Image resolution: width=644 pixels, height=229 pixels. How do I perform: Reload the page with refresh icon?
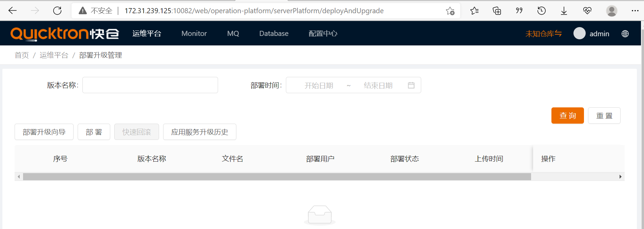tap(57, 11)
